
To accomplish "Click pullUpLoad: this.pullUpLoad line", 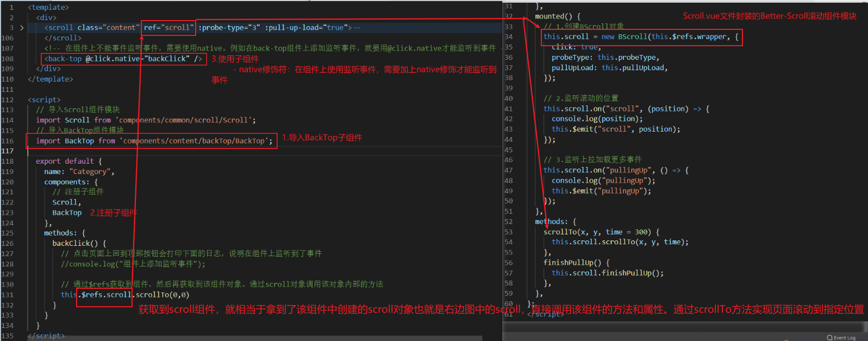I will [x=609, y=68].
